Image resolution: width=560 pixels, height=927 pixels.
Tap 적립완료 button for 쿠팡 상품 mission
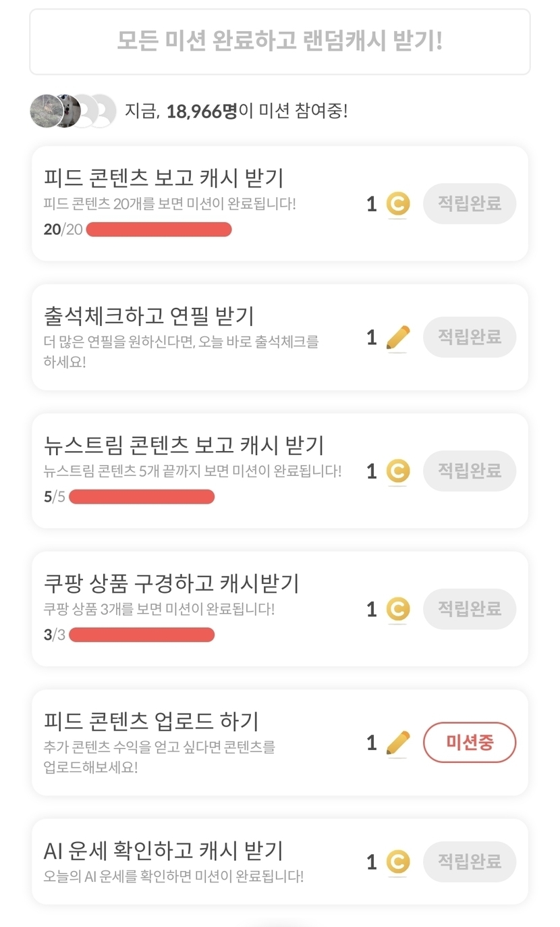(470, 609)
